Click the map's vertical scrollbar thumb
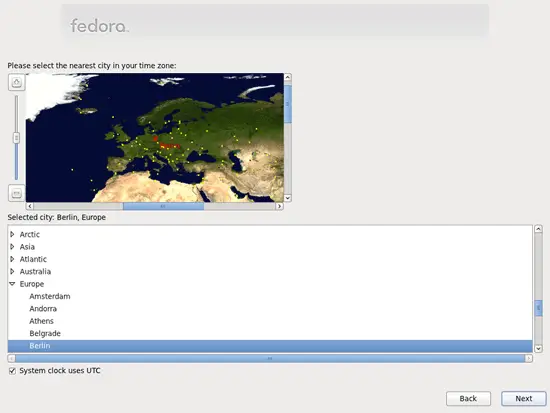Image resolution: width=550 pixels, height=413 pixels. (x=288, y=104)
